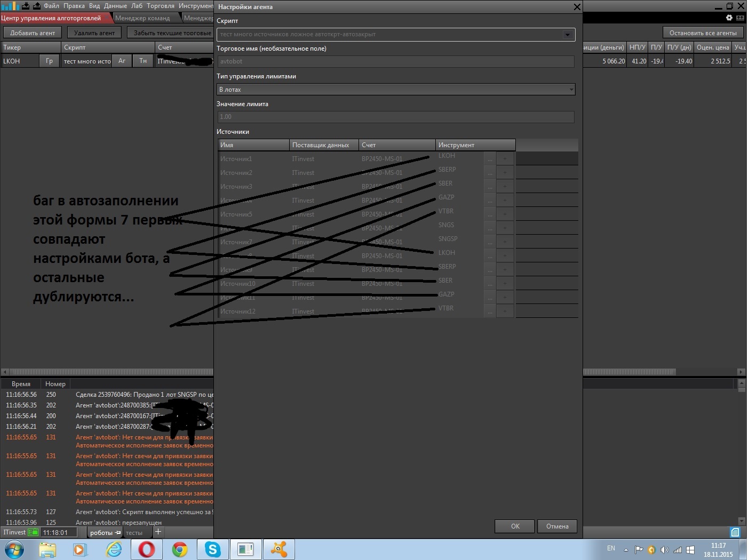Click the Поставщик данных column header in sources
The height and width of the screenshot is (560, 749).
[x=324, y=145]
